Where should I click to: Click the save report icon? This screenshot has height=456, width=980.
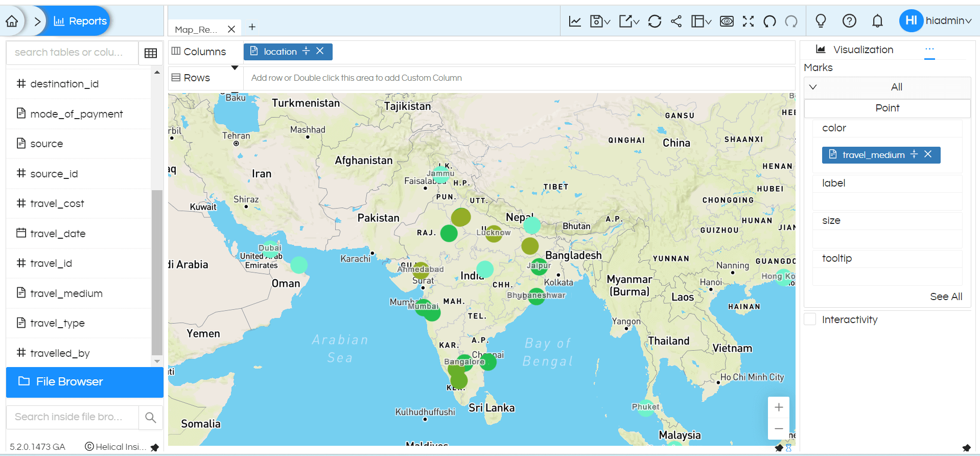[596, 21]
